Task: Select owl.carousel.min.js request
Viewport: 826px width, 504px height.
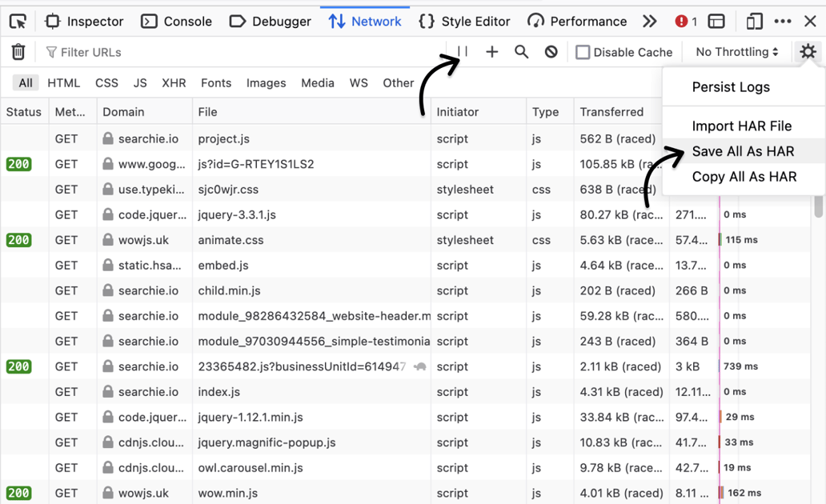Action: (x=404, y=467)
